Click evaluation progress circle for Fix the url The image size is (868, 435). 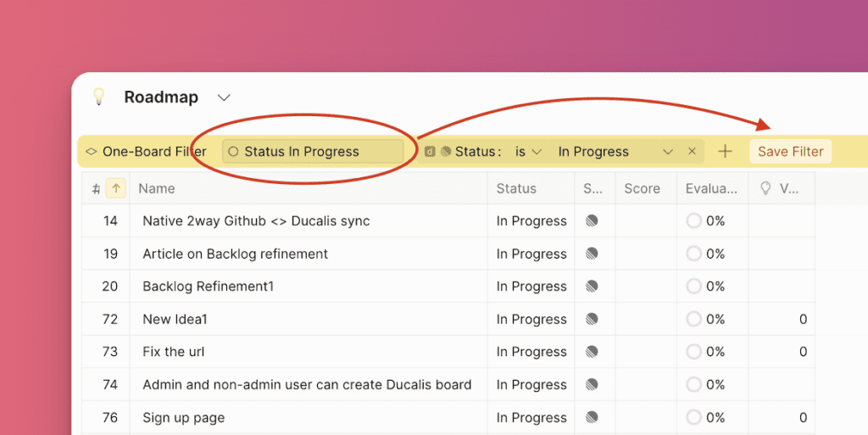(x=694, y=352)
